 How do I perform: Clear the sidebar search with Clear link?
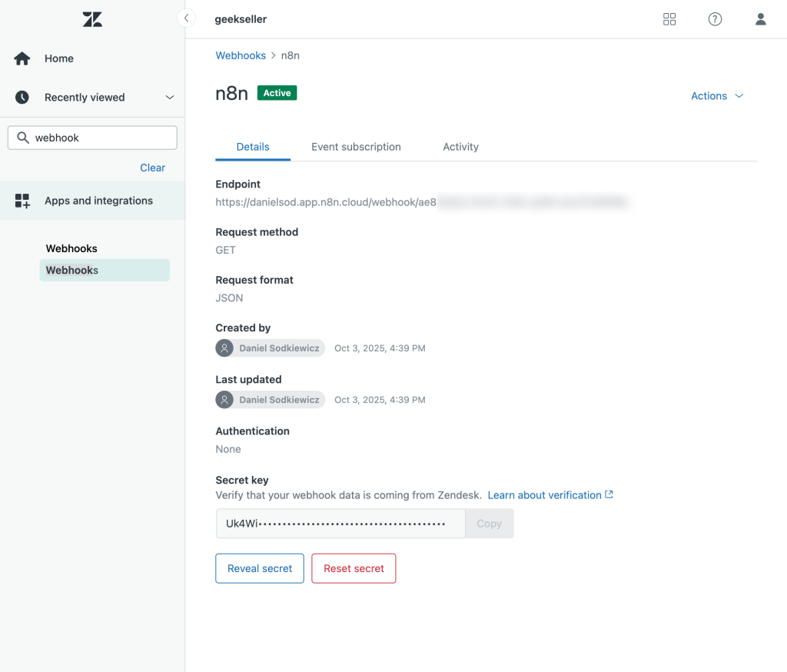pyautogui.click(x=152, y=168)
